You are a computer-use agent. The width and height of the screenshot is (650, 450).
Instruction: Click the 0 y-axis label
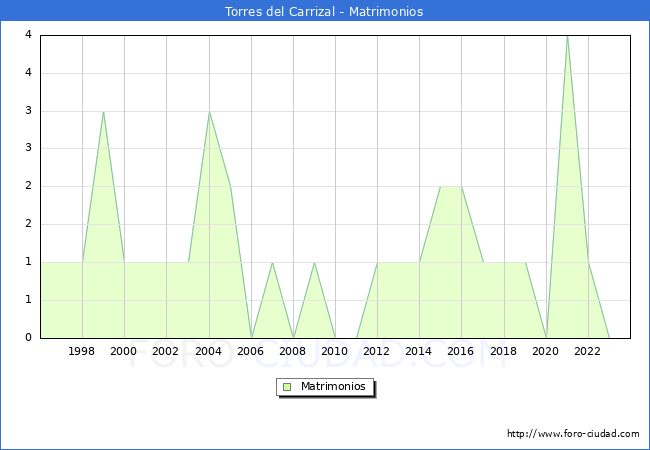[x=28, y=337]
